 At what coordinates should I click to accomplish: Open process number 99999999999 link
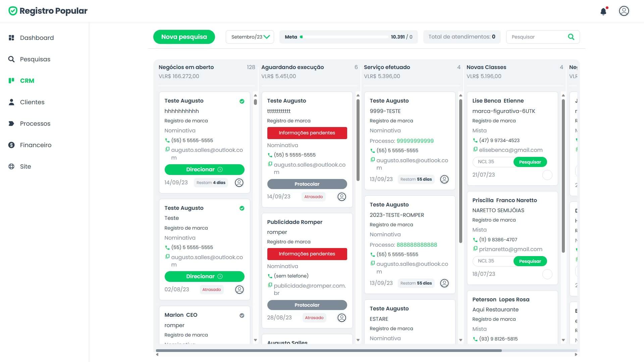(x=415, y=141)
